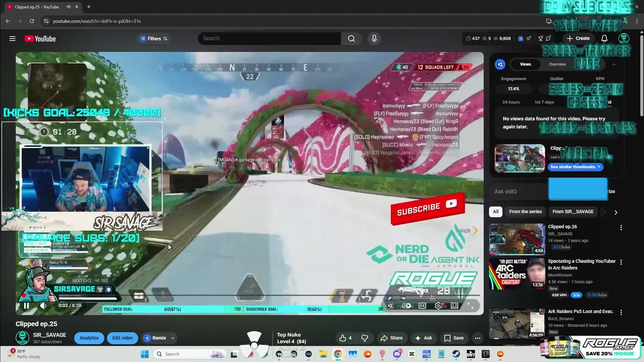Mute the video volume
Image resolution: width=644 pixels, height=362 pixels.
[43, 305]
